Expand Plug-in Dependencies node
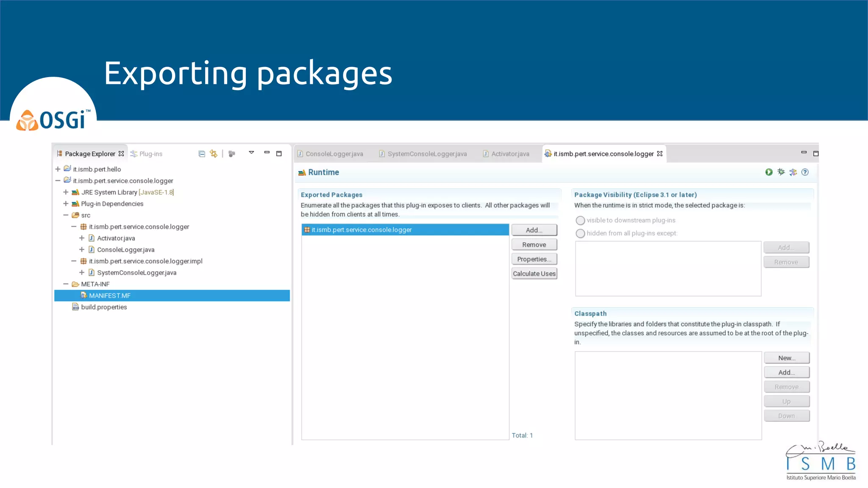868x488 pixels. (66, 203)
